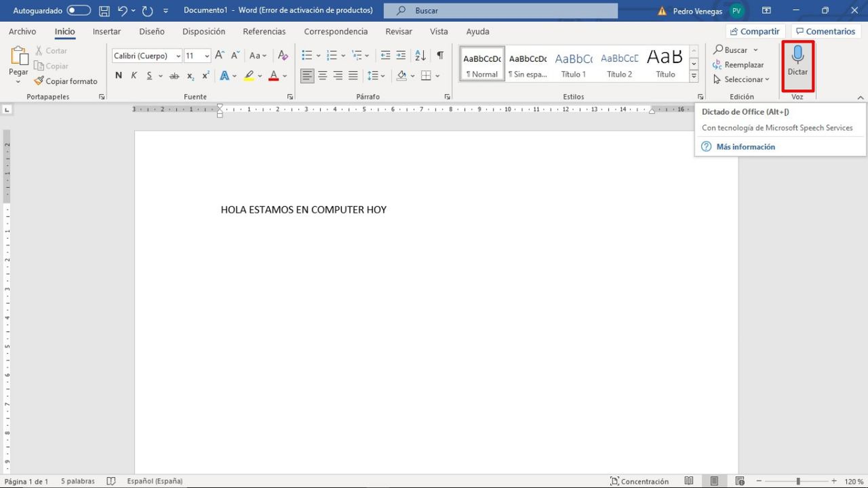Open the Referencias tab

(264, 31)
